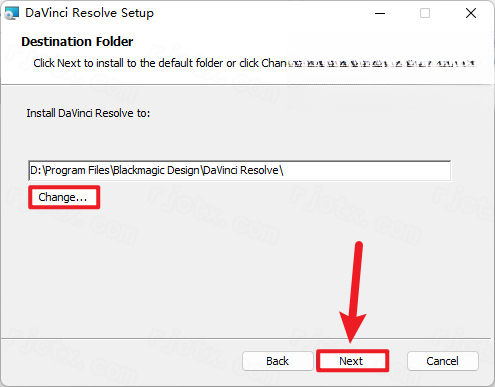Click the maximize button in the title bar
Screen dimensions: 495x387
(425, 13)
